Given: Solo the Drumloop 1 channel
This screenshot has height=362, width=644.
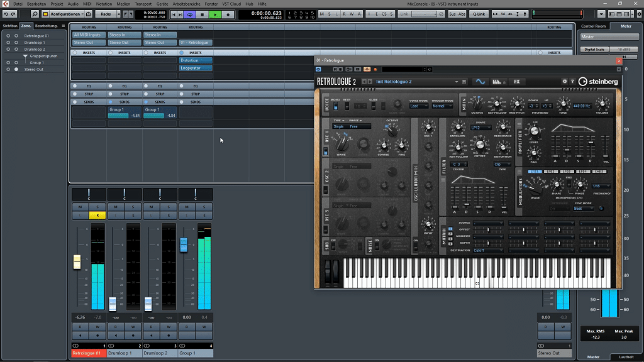Looking at the screenshot, I should (x=133, y=207).
